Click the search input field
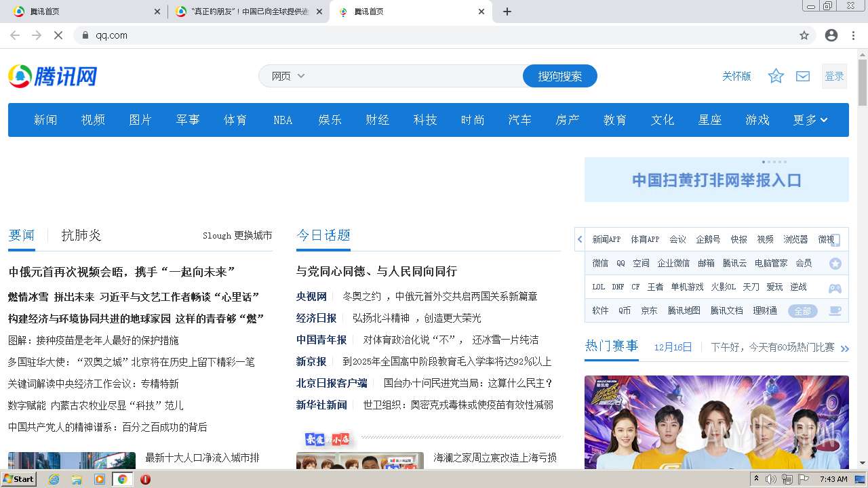 coord(415,76)
